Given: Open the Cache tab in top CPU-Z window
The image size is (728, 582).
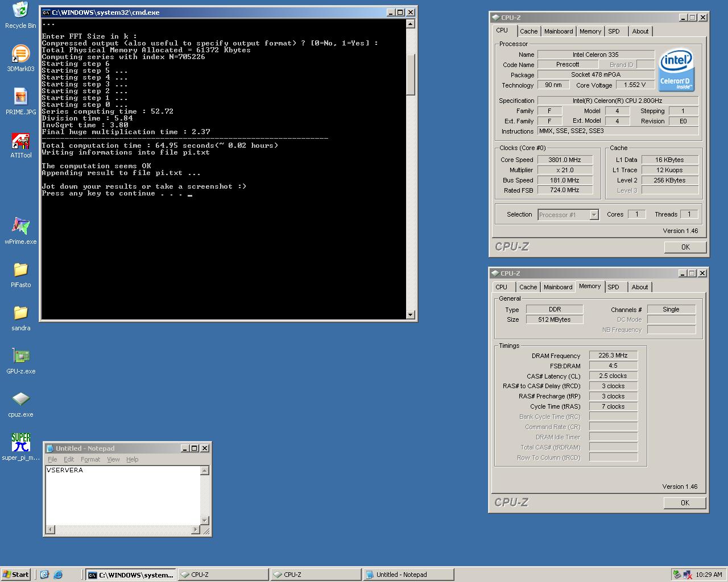Looking at the screenshot, I should click(x=528, y=31).
